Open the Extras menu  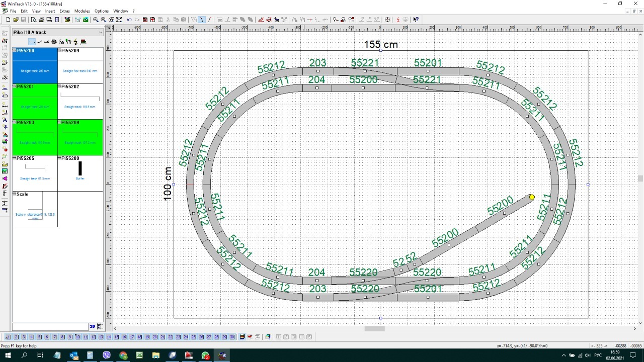(64, 11)
